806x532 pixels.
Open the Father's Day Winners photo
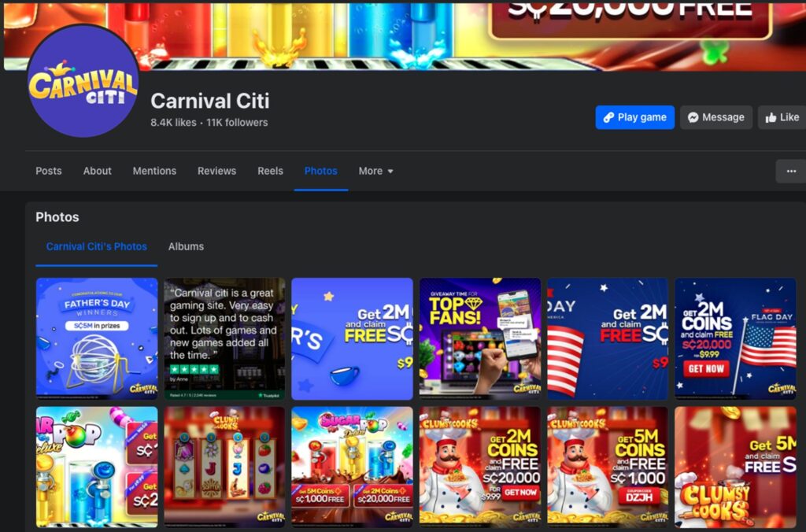97,338
